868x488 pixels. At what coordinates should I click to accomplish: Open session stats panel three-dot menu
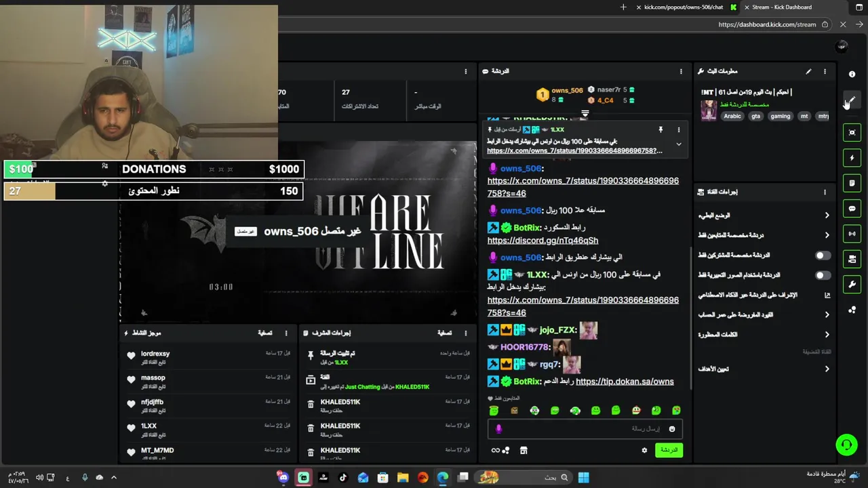tap(466, 71)
